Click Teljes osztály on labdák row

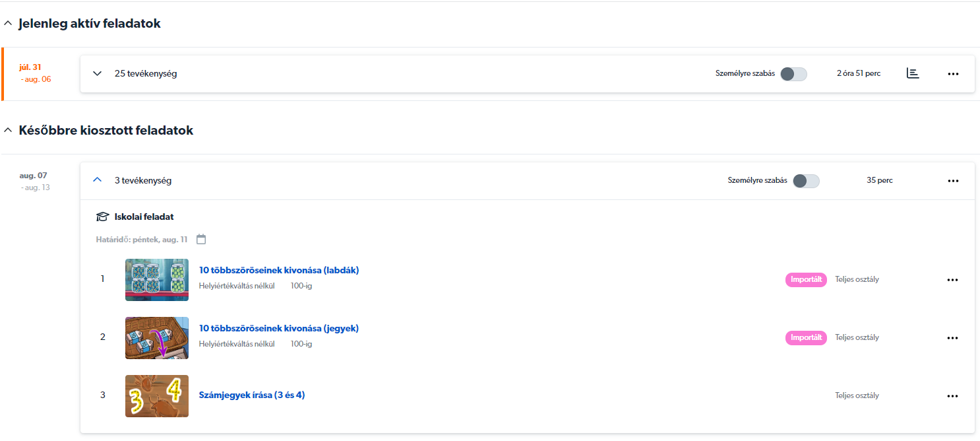coord(857,279)
